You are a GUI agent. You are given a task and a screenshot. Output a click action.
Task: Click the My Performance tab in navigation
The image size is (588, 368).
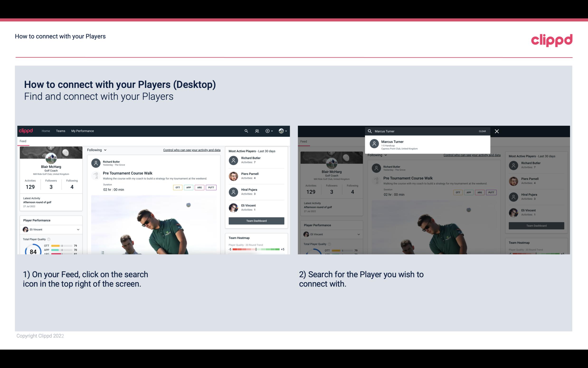(83, 131)
